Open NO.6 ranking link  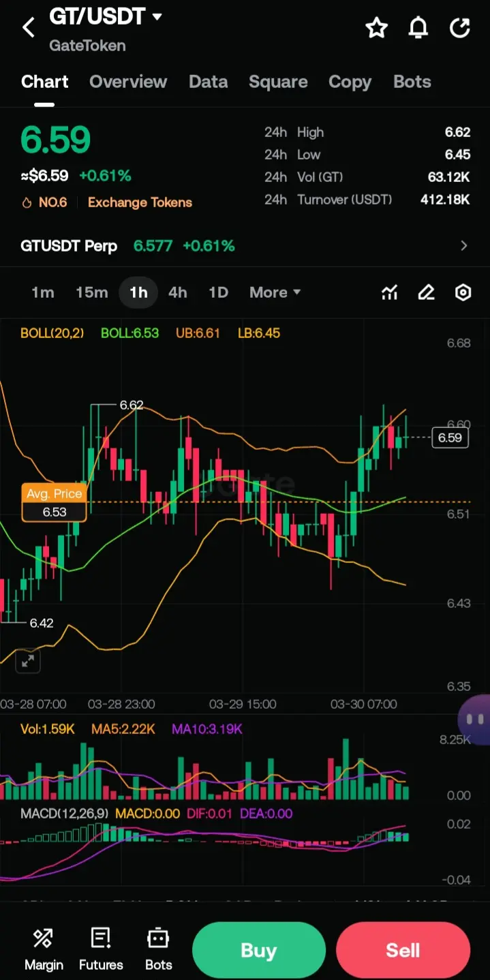coord(52,202)
